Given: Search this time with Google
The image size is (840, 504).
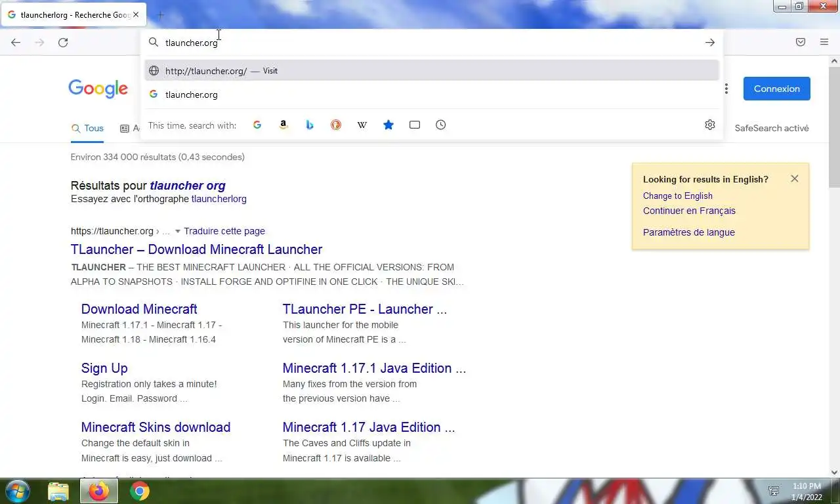Looking at the screenshot, I should click(x=257, y=125).
